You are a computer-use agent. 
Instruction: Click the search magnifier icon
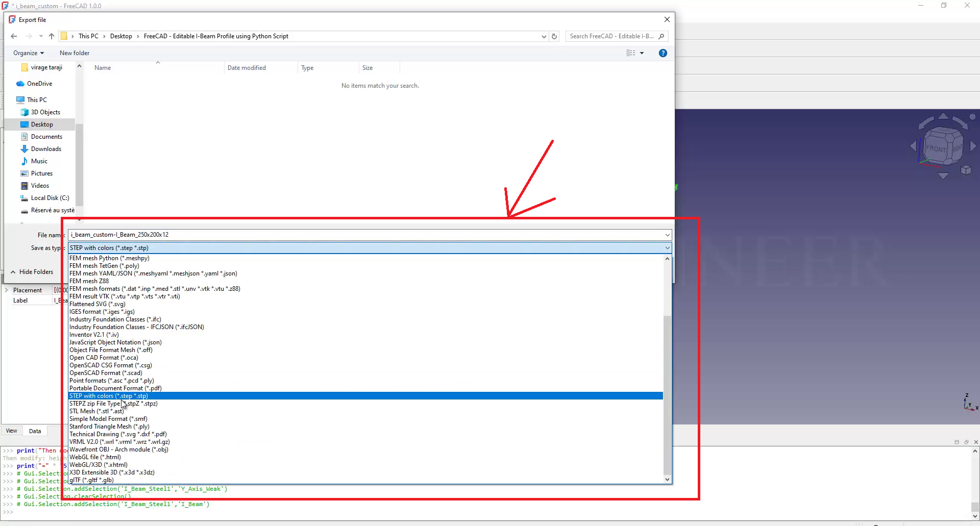click(x=661, y=36)
